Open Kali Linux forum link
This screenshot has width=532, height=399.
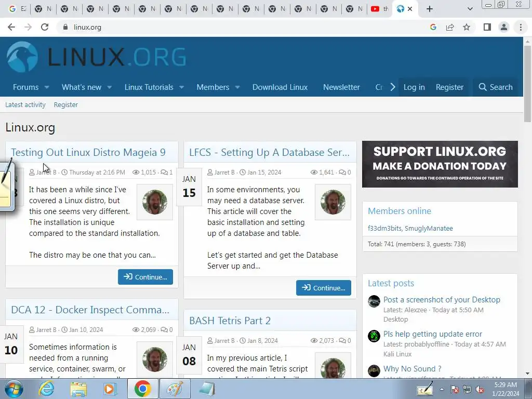397,354
